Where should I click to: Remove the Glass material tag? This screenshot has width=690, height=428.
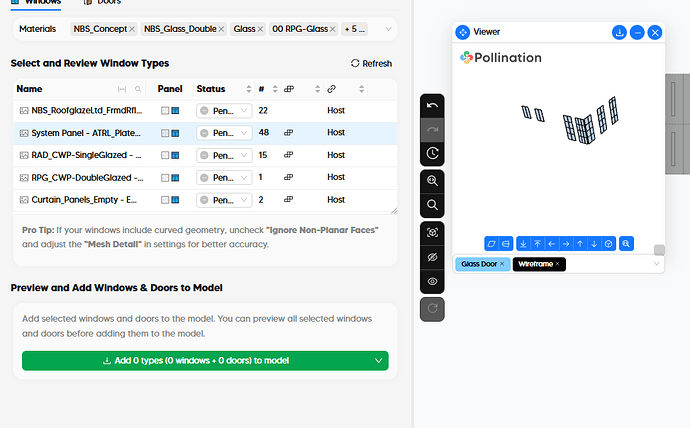(260, 29)
